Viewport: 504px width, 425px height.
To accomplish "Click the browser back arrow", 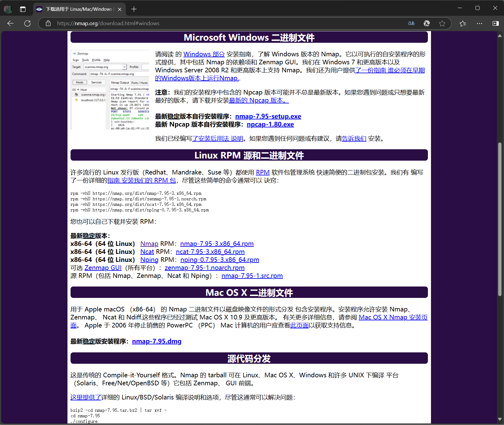I will click(10, 23).
